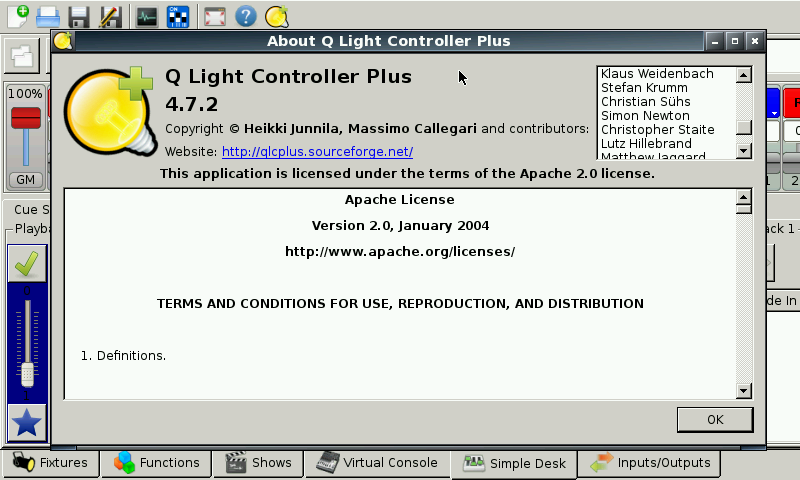
Task: Open the DMX monitor icon
Action: (147, 17)
